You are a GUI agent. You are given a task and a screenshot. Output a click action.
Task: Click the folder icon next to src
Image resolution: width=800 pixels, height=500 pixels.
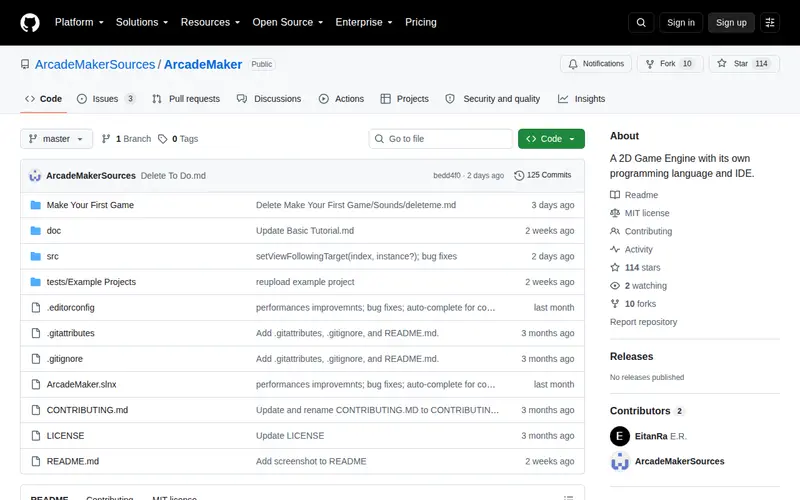tap(36, 256)
